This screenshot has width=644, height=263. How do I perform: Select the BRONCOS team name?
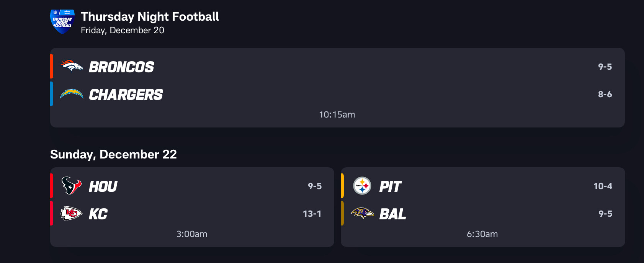click(121, 67)
